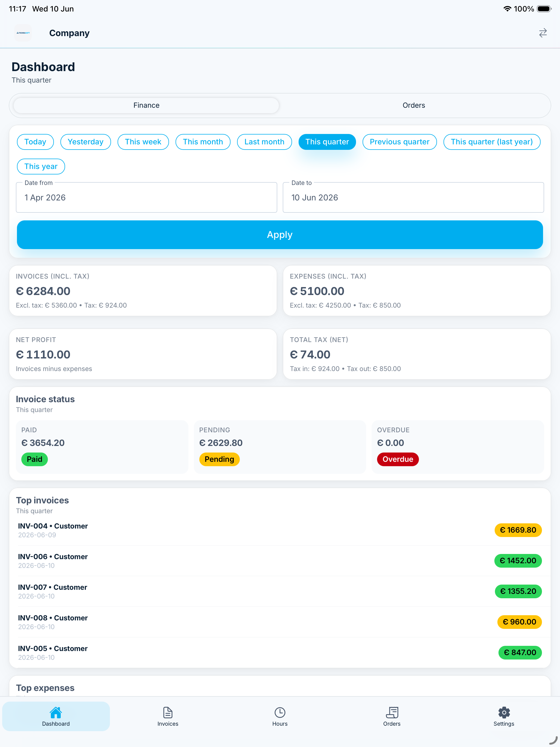The height and width of the screenshot is (747, 560).
Task: Open invoice INV-006 row
Action: 280,561
